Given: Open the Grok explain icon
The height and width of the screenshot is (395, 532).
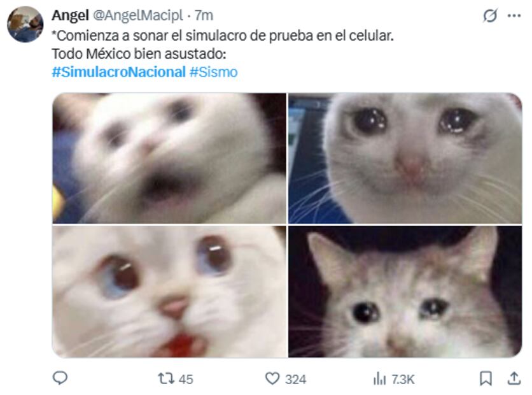Looking at the screenshot, I should coord(490,16).
